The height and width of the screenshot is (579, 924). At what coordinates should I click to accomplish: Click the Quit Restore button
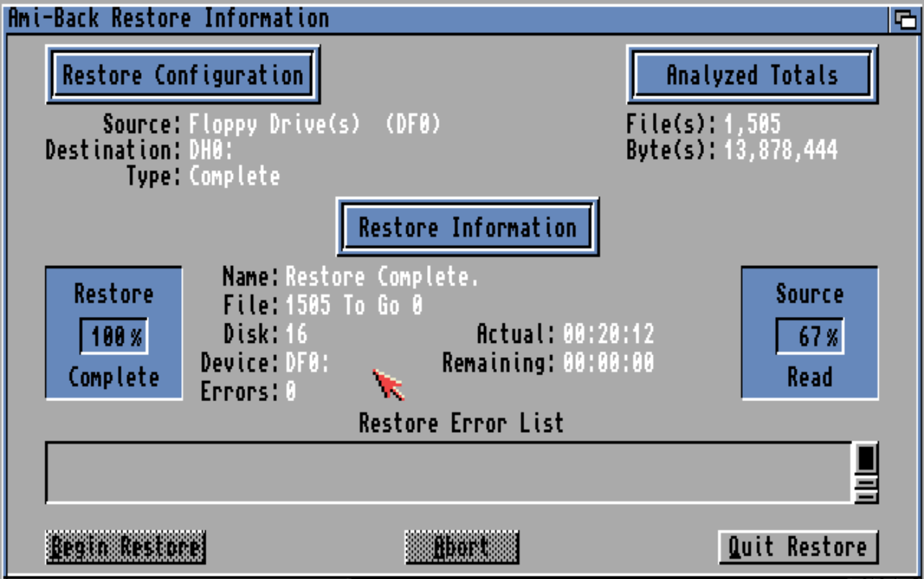tap(798, 547)
